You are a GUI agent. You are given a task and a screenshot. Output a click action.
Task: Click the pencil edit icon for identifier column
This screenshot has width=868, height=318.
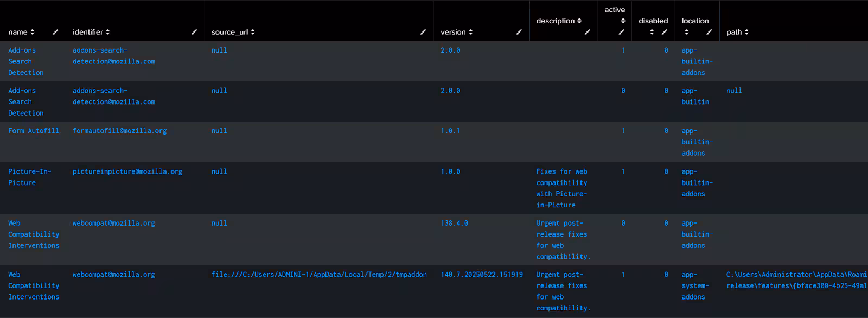[x=194, y=32]
